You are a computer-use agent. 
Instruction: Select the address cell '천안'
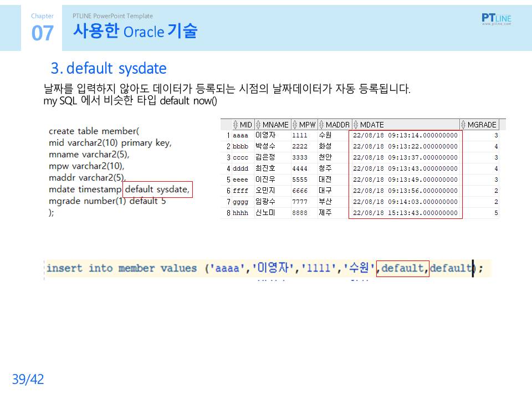point(325,157)
